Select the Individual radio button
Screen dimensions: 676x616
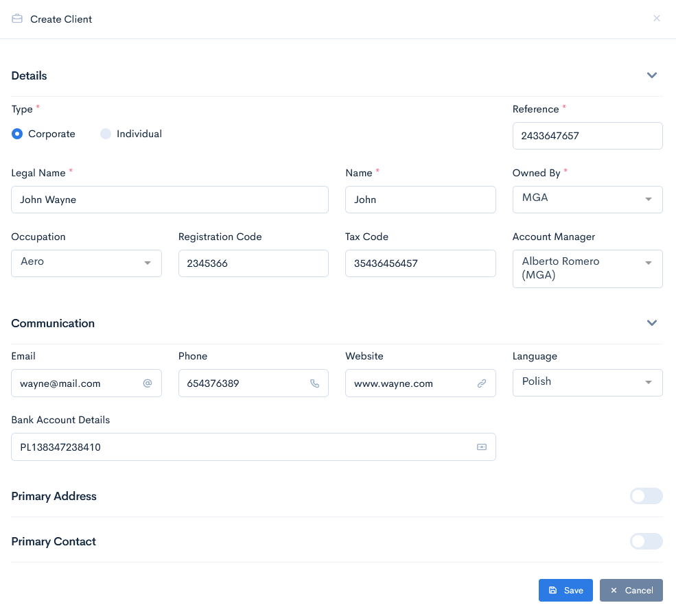pos(106,134)
